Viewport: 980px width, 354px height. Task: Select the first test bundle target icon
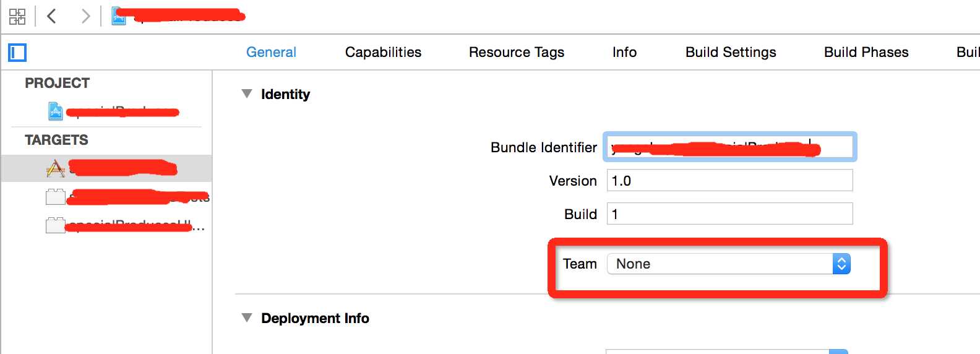pyautogui.click(x=55, y=197)
